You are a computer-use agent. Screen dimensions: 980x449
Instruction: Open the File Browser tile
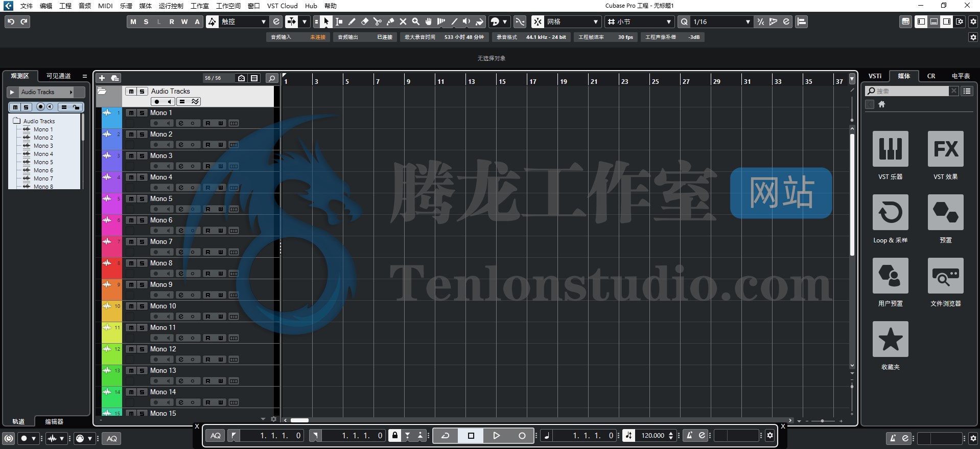pyautogui.click(x=945, y=276)
